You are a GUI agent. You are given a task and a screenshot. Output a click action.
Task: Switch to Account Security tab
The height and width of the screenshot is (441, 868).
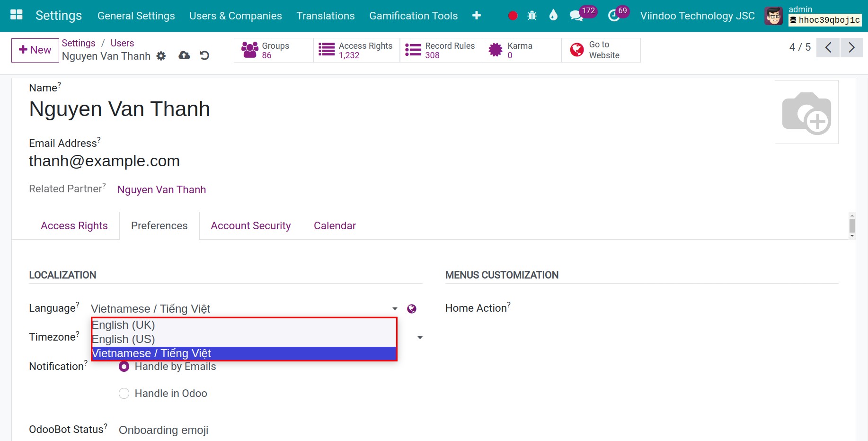(251, 226)
